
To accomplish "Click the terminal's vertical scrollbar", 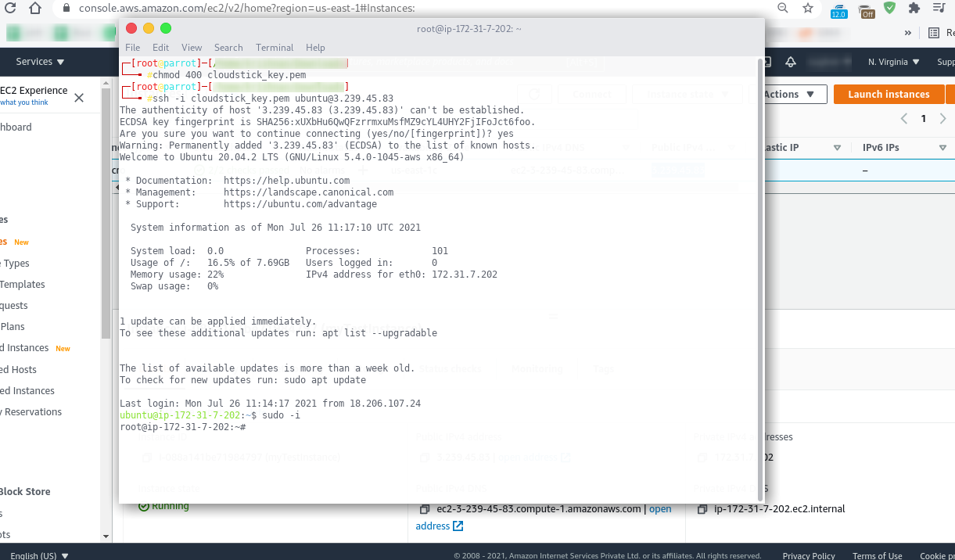I will pos(761,274).
